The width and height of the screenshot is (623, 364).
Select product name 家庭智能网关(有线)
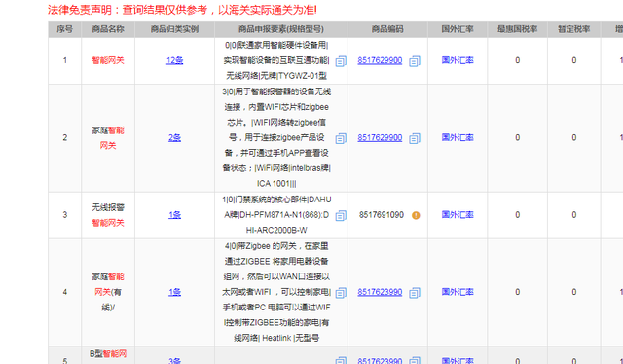108,292
